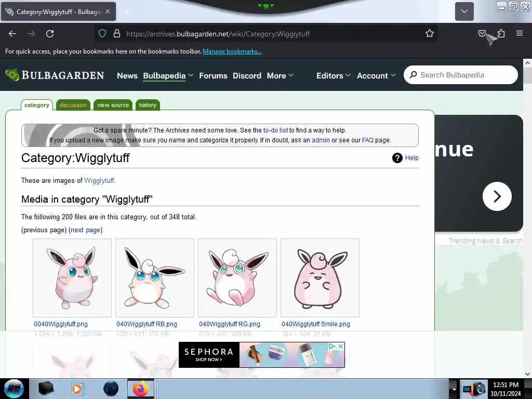Open the AdChoices icon on Sephora ad

(x=332, y=346)
